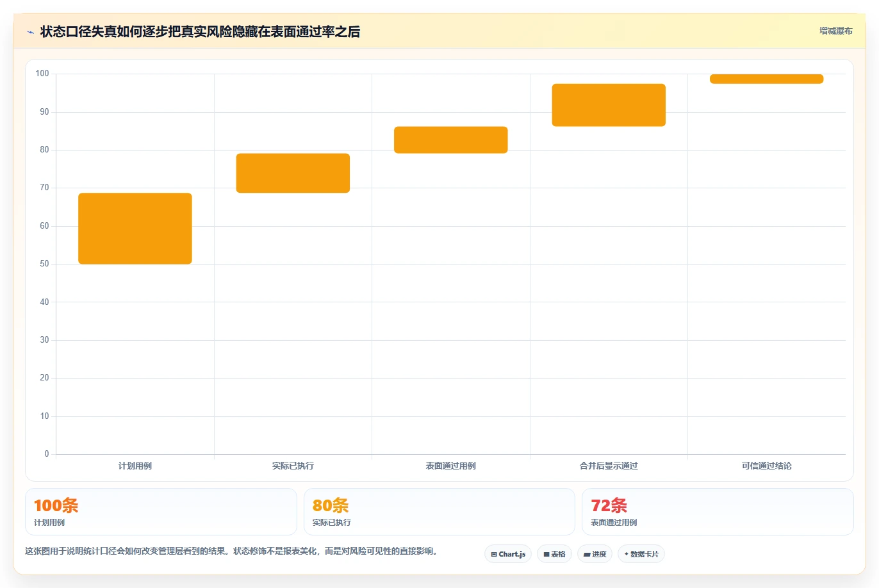Click the 计划用例 waterfall bar

click(x=135, y=229)
